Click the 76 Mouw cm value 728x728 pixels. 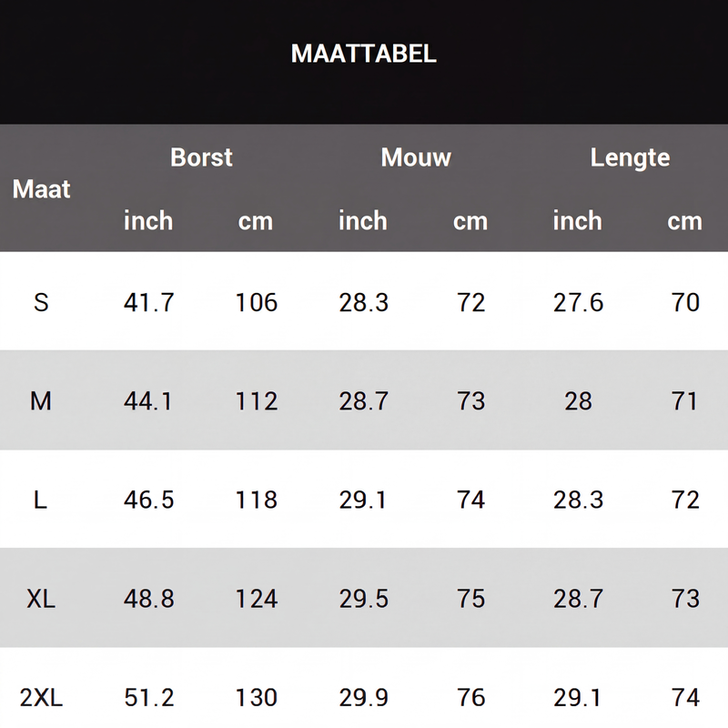(471, 697)
